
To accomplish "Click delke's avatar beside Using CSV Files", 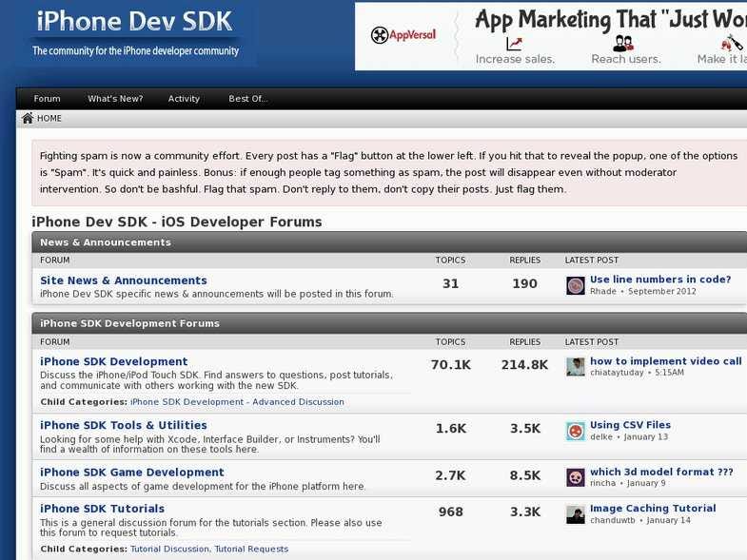I will (576, 432).
